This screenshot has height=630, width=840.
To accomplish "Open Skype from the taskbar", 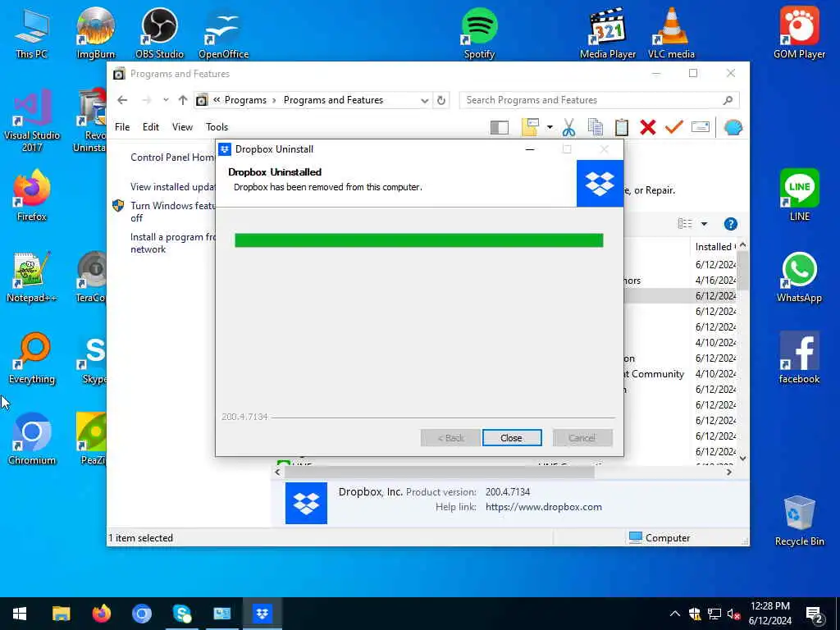I will tap(181, 614).
